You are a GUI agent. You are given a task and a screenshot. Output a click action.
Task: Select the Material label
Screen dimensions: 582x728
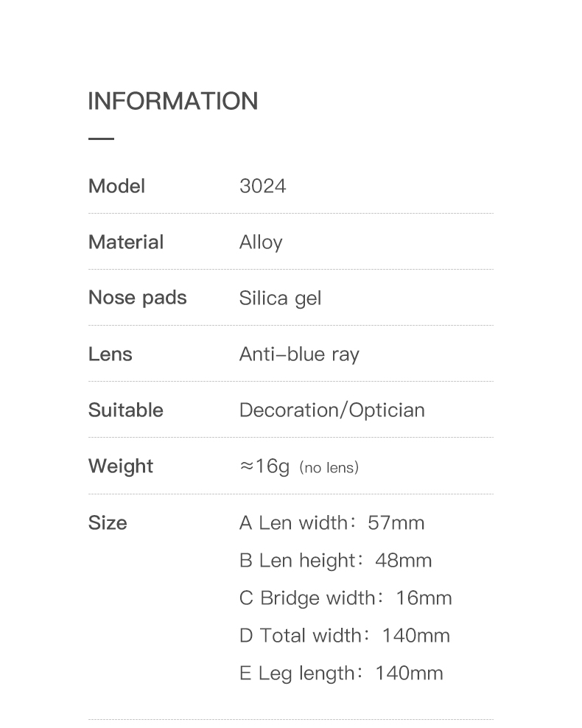click(x=126, y=242)
